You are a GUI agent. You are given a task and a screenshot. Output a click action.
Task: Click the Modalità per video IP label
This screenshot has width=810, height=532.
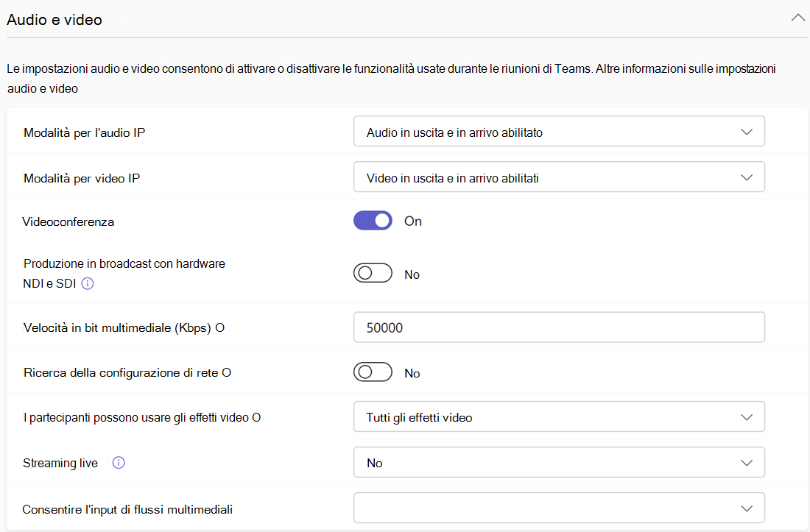coord(82,178)
